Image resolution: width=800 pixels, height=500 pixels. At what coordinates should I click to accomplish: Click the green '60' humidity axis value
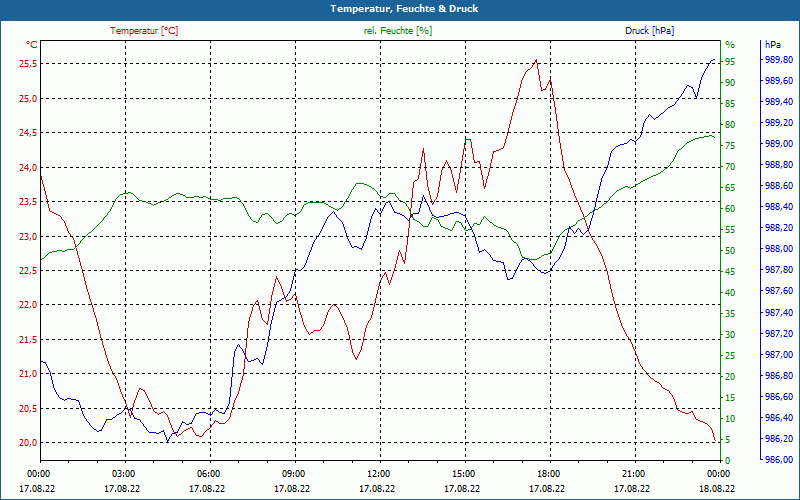coord(730,208)
